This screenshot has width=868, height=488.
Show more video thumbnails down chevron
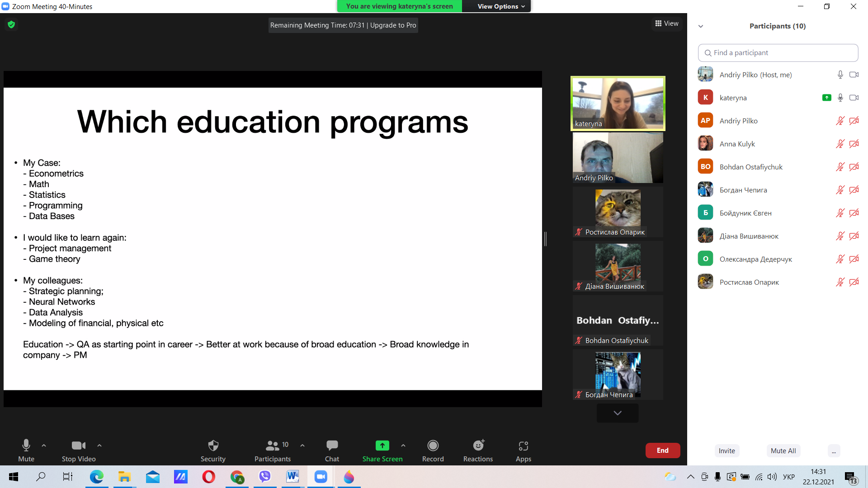click(x=617, y=413)
